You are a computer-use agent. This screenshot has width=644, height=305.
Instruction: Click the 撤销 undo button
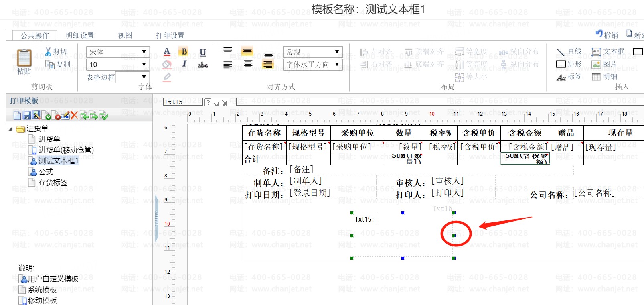click(x=607, y=35)
